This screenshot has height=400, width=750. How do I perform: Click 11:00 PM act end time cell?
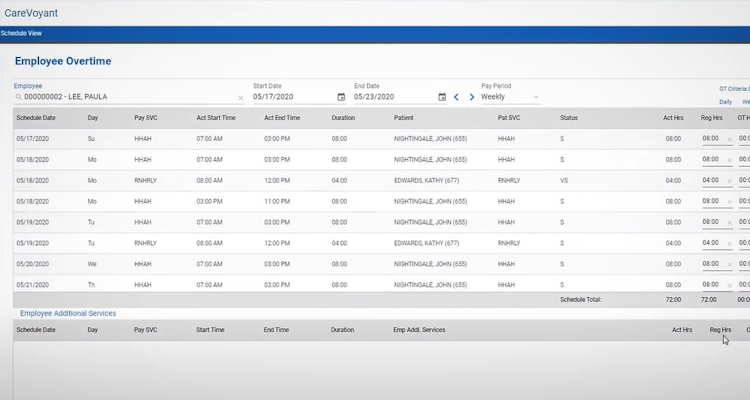[277, 201]
